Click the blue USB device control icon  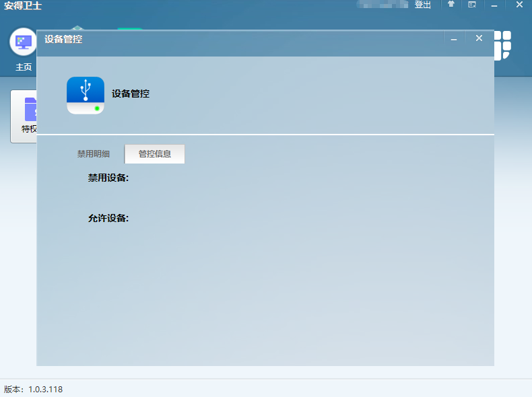(x=86, y=95)
